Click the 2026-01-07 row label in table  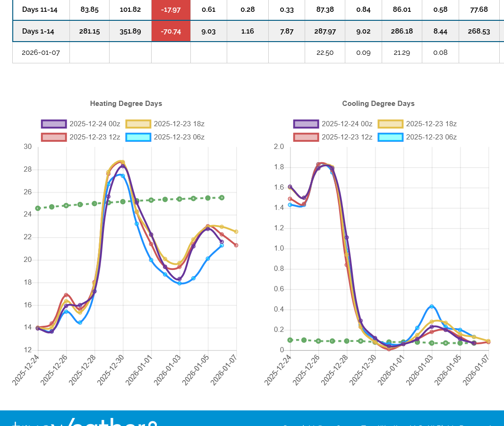41,52
